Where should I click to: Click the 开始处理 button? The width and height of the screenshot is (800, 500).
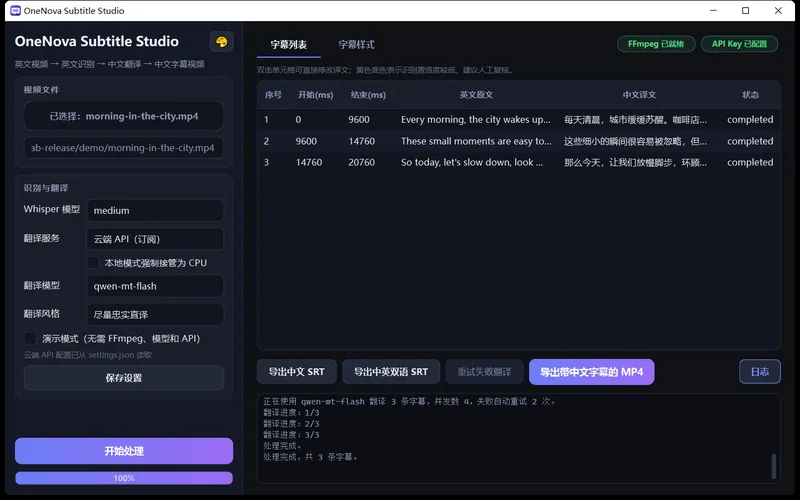124,451
